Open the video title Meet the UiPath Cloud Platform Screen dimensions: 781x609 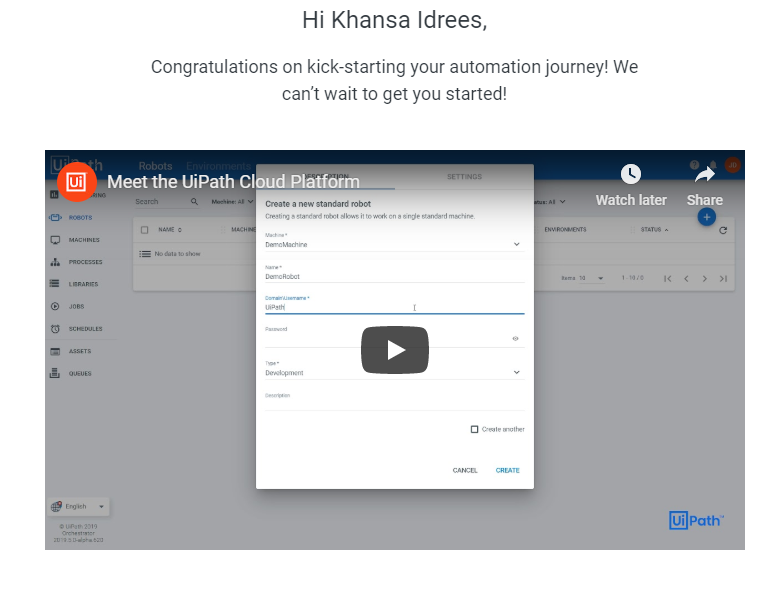[233, 182]
